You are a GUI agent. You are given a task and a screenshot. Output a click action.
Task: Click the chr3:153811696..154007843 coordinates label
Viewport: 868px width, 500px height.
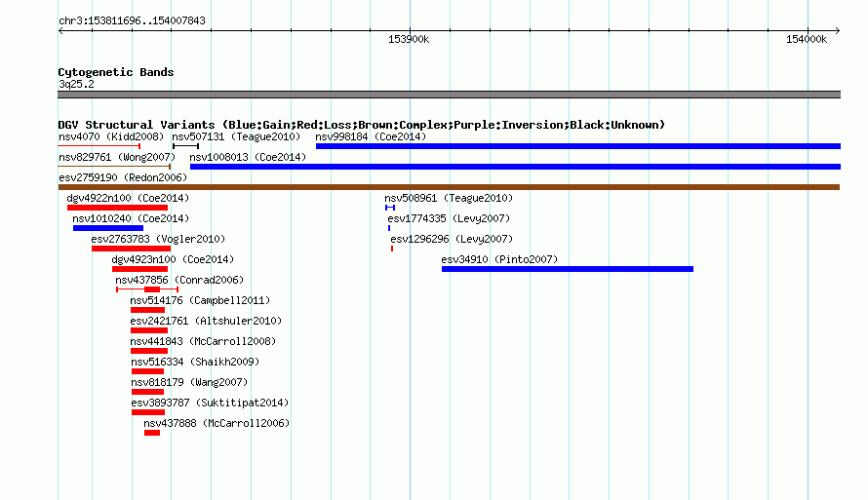[x=132, y=20]
